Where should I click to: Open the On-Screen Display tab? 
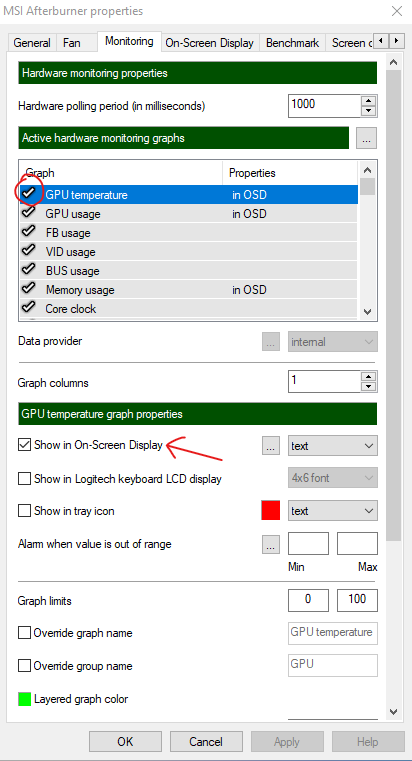[210, 43]
